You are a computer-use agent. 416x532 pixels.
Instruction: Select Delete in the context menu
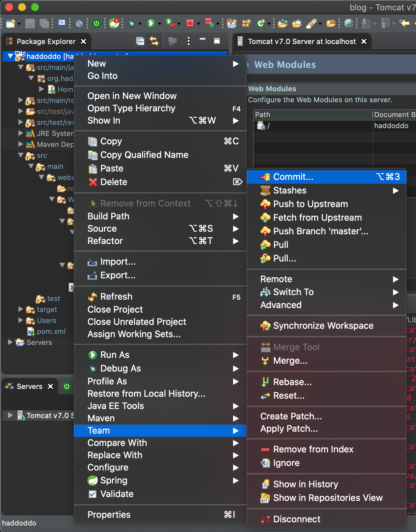point(160,182)
